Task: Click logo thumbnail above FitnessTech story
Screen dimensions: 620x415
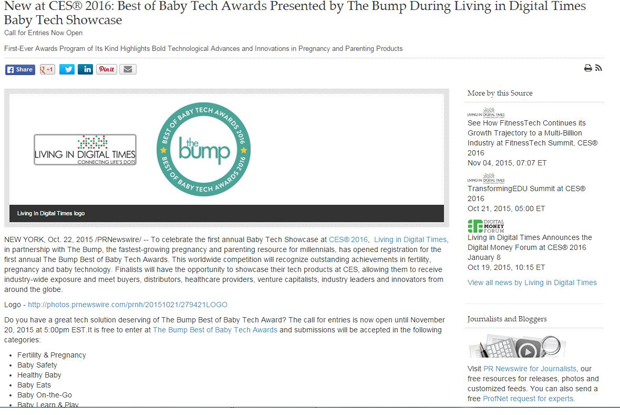Action: (x=486, y=112)
